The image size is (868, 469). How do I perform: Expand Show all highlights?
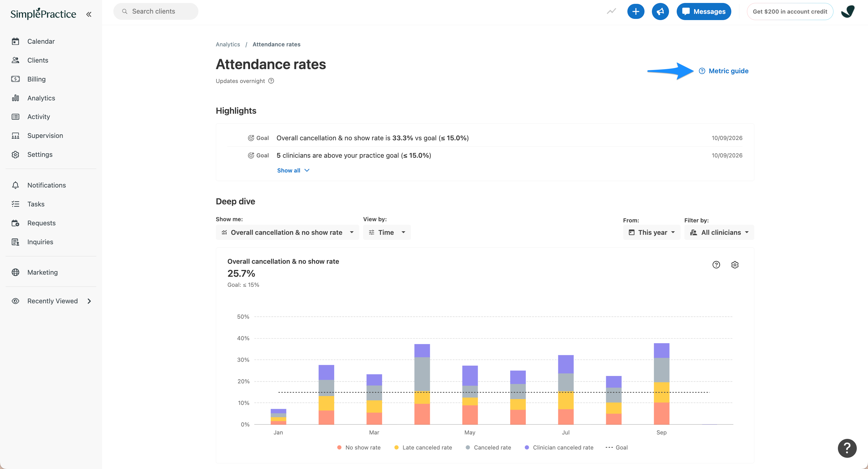click(x=293, y=171)
